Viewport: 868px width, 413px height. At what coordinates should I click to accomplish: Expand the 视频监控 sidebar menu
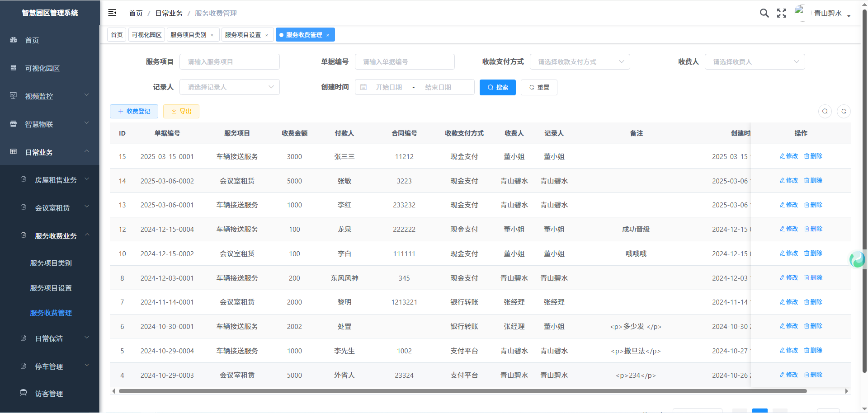(50, 96)
